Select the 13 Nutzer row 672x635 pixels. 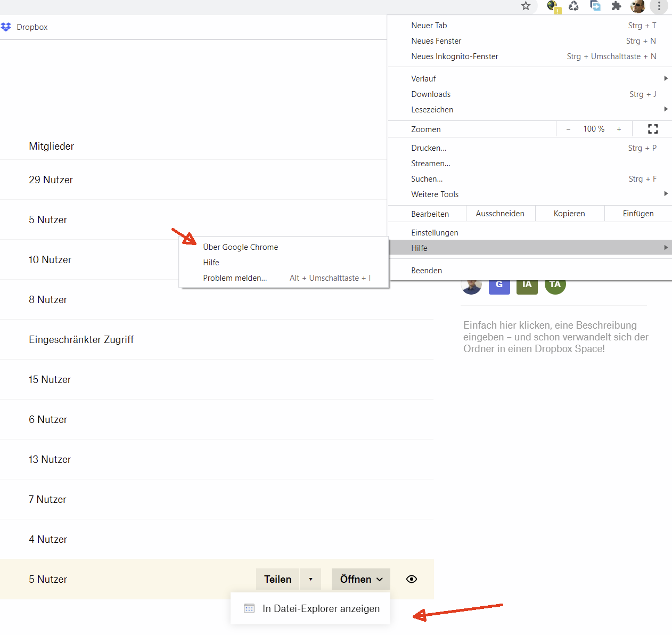tap(217, 460)
